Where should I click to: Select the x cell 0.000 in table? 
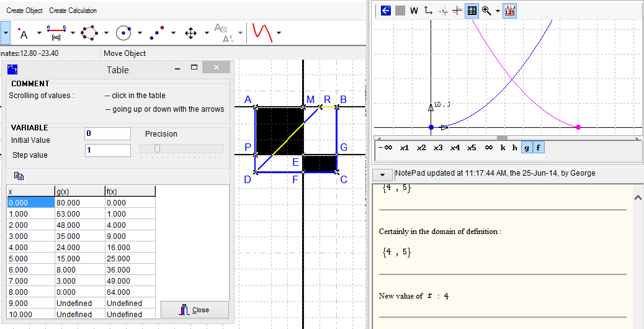click(x=31, y=202)
